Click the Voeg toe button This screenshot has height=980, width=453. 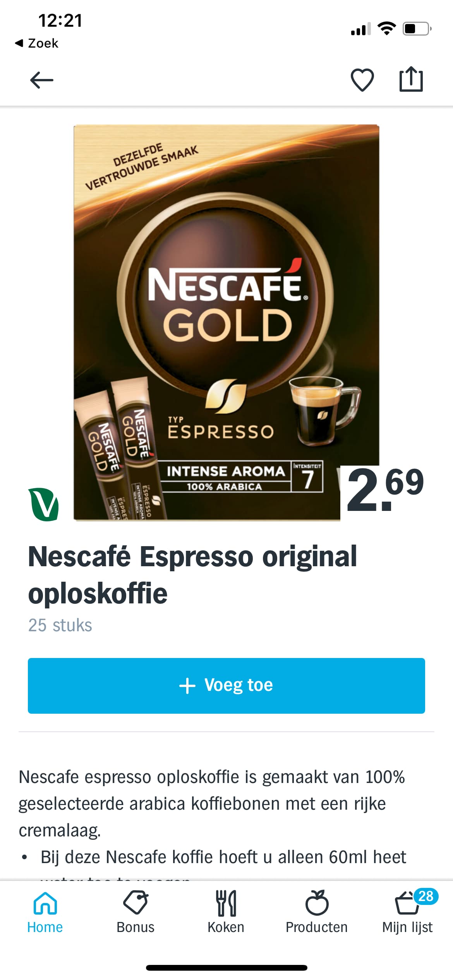click(x=226, y=685)
